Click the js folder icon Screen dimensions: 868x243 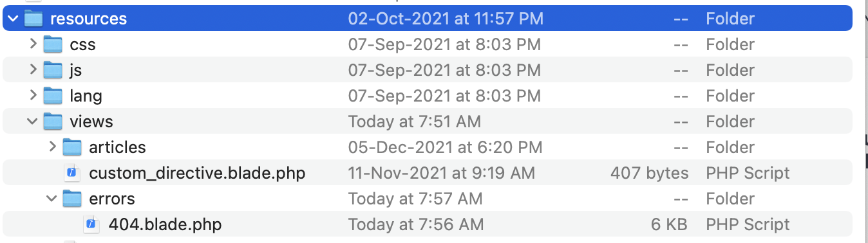pos(53,70)
